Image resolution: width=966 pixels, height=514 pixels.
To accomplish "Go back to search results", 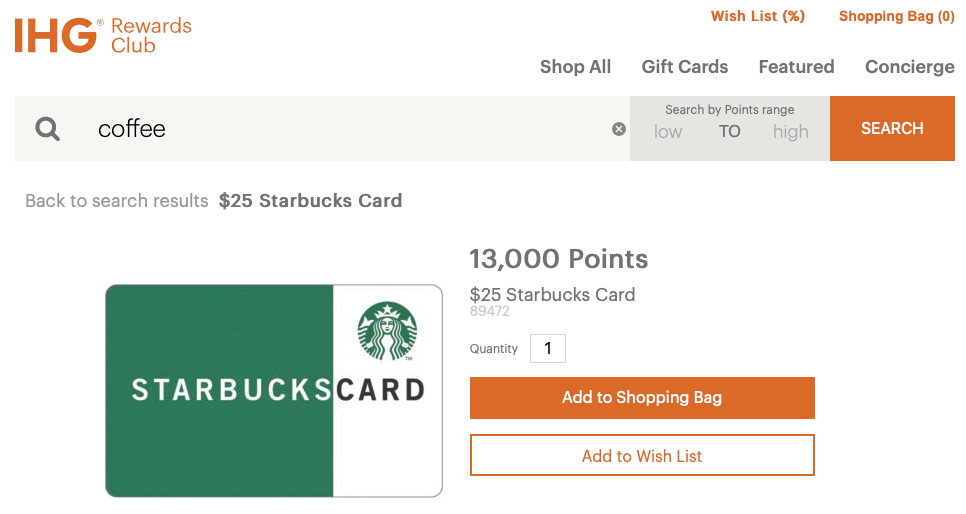I will pos(117,201).
